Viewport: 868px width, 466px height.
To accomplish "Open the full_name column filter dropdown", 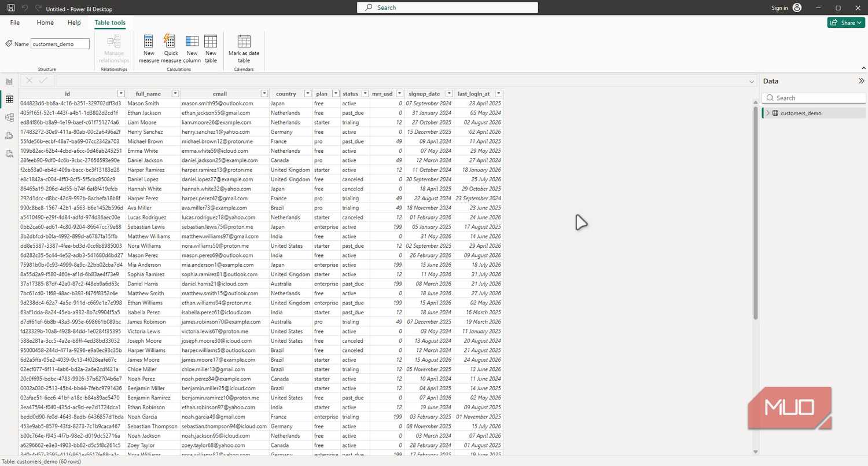I will (175, 93).
